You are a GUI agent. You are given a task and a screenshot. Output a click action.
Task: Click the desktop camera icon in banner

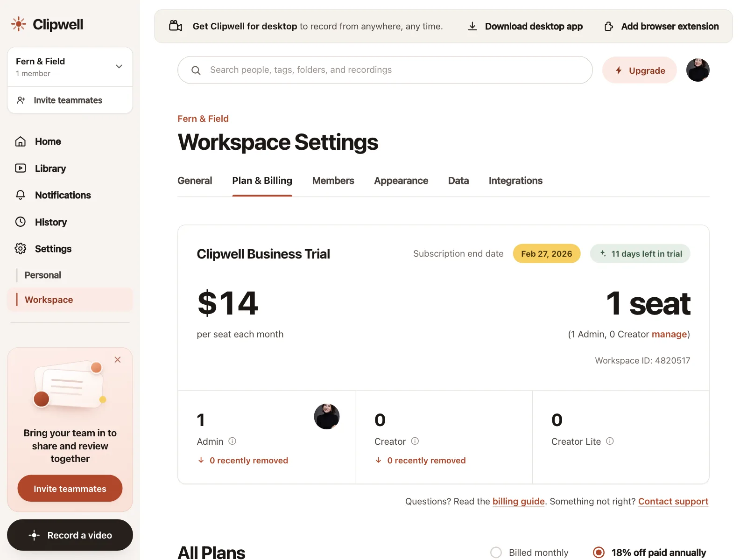(176, 26)
